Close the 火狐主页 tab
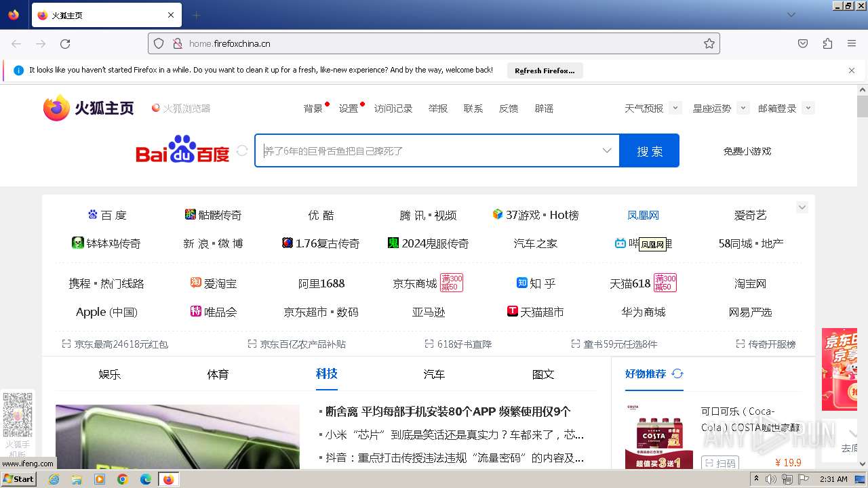The width and height of the screenshot is (868, 488). (171, 15)
